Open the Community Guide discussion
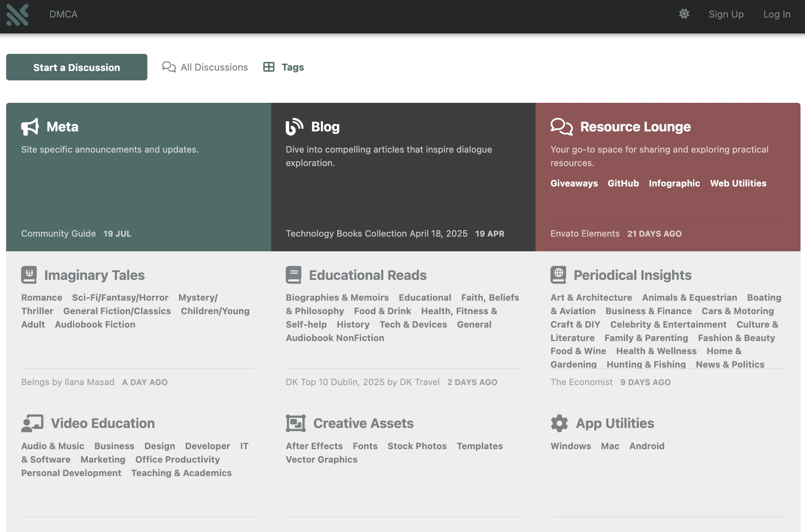This screenshot has width=805, height=532. 58,234
